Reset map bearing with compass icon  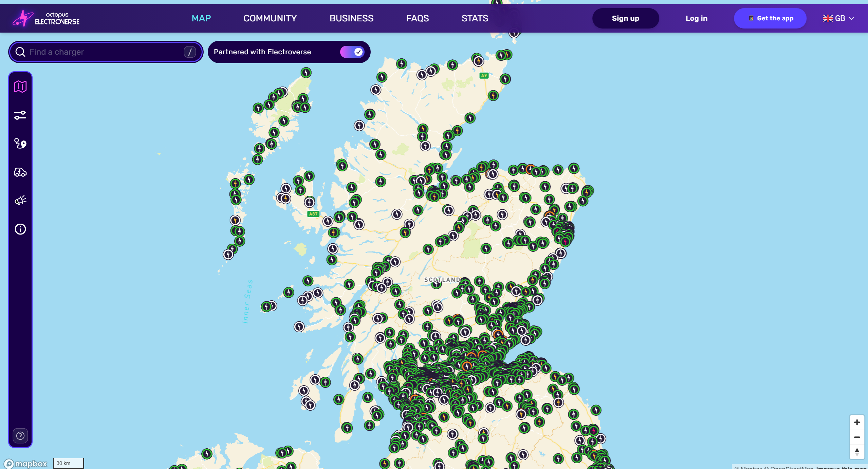tap(856, 452)
